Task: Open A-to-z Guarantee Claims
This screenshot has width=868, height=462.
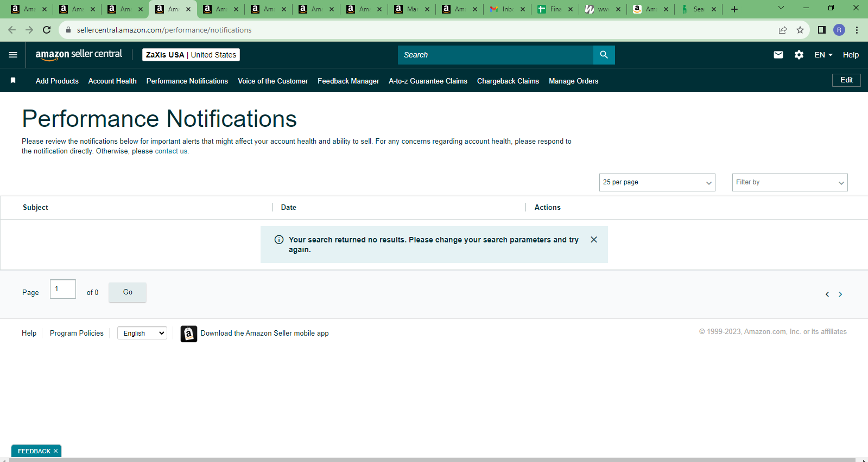Action: point(428,81)
